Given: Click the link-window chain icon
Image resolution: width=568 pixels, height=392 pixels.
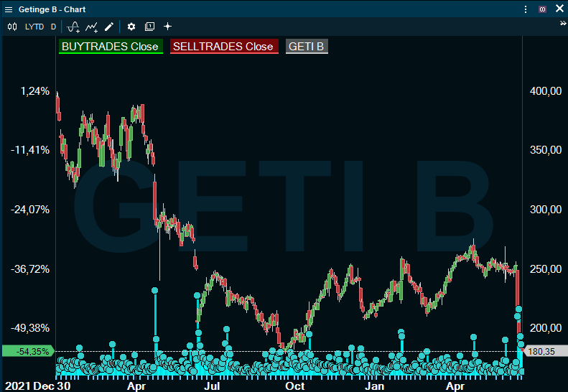Looking at the screenshot, I should (542, 9).
